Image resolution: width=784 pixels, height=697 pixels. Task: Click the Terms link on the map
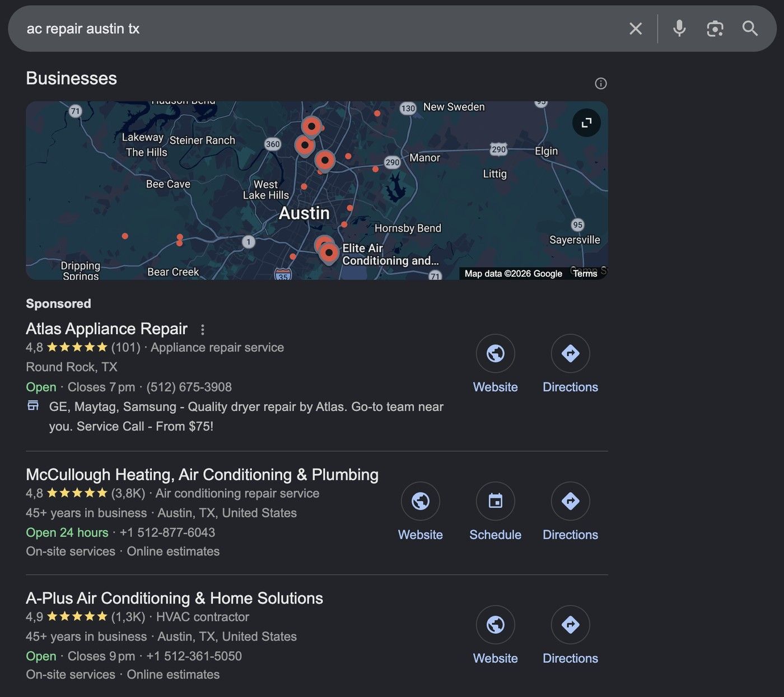click(x=585, y=274)
